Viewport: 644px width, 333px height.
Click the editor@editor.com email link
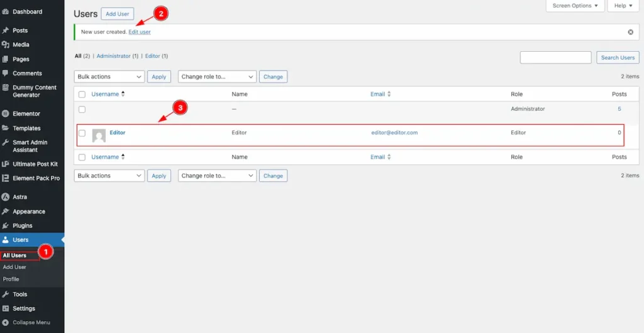click(x=395, y=133)
